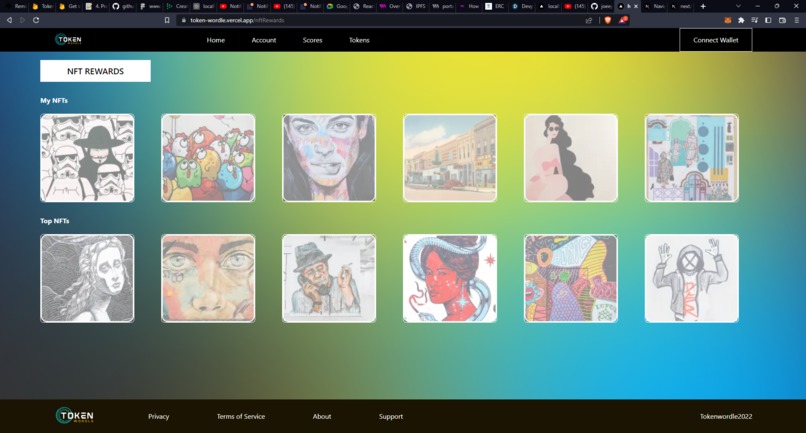
Task: Switch to the 'next' browser tab
Action: point(682,6)
